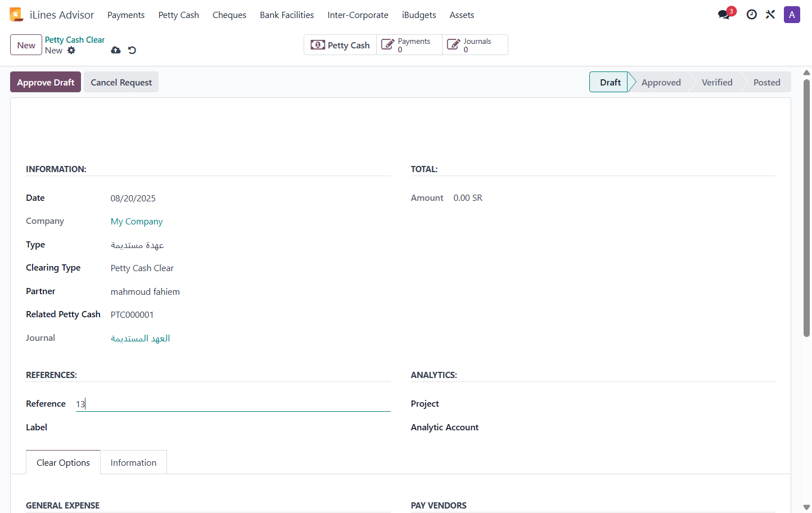Viewport: 812px width, 513px height.
Task: Open the conversations chat icon
Action: click(724, 15)
